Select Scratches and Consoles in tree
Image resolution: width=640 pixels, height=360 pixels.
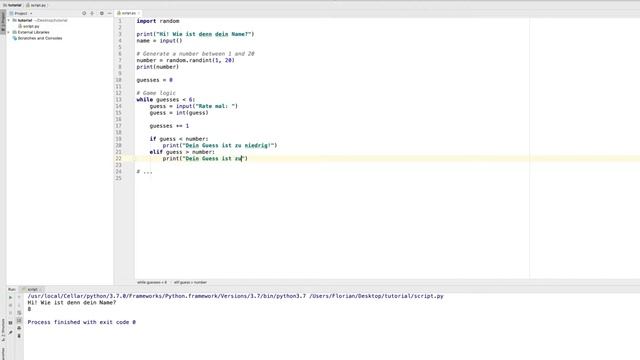pos(40,38)
